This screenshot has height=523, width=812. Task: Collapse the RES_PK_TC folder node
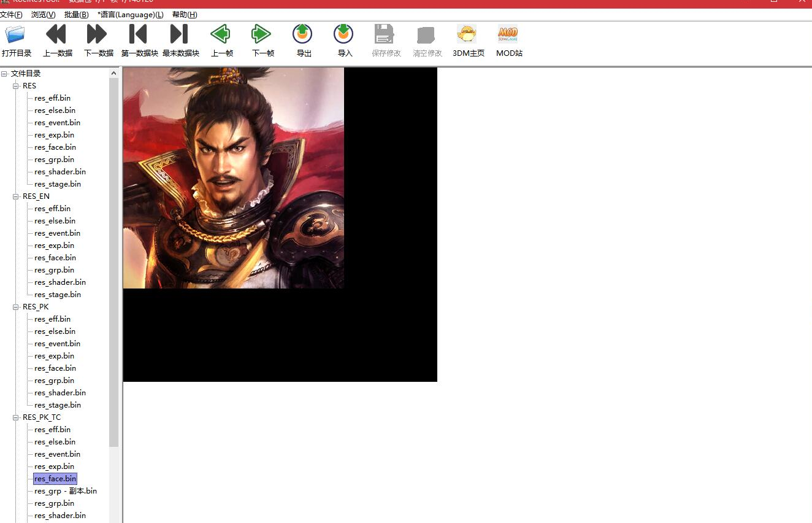(16, 417)
